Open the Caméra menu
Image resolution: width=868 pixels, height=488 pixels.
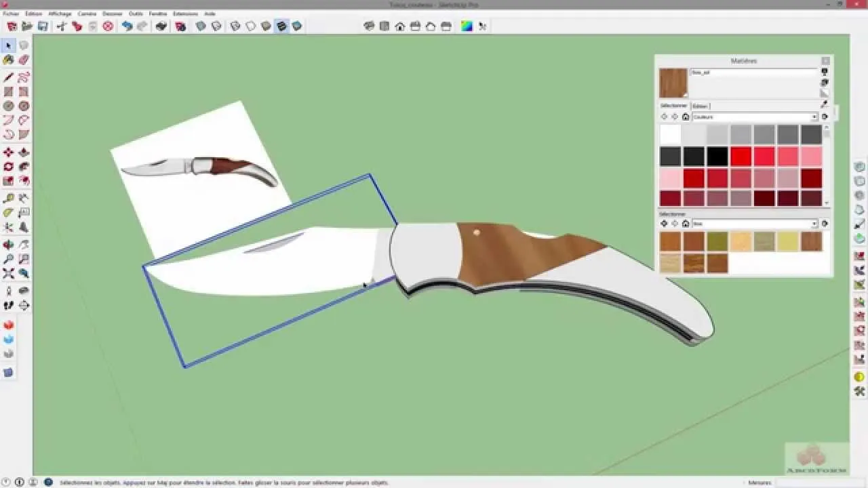point(87,14)
